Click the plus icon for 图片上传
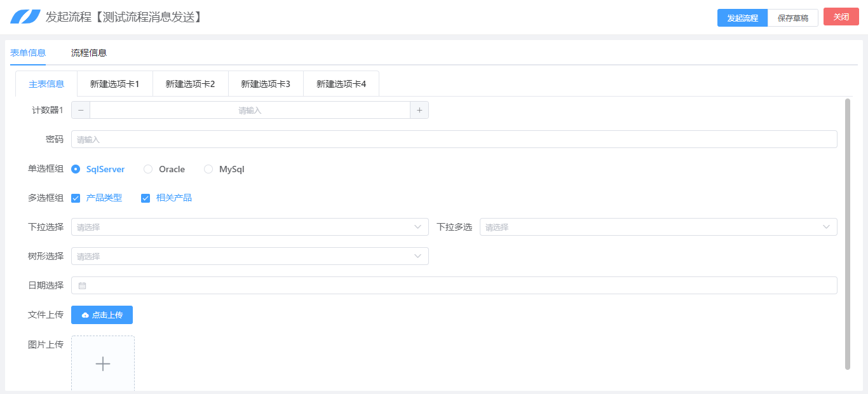This screenshot has width=868, height=394. [x=103, y=363]
